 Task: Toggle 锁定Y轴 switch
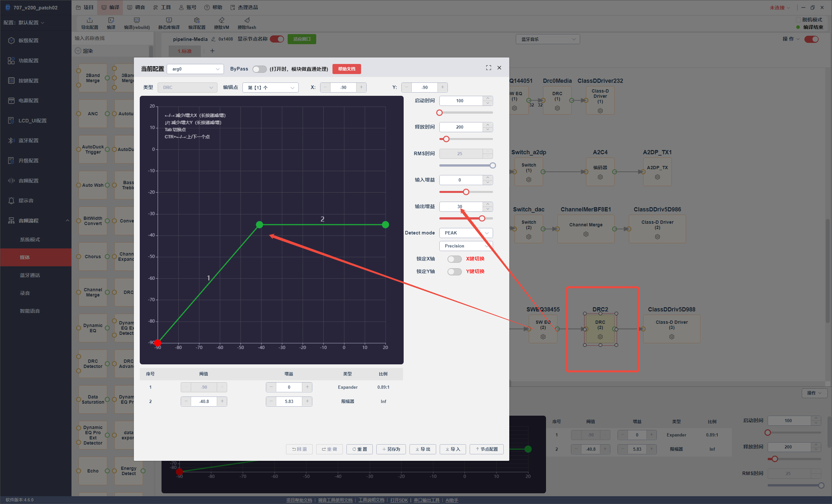click(x=454, y=271)
